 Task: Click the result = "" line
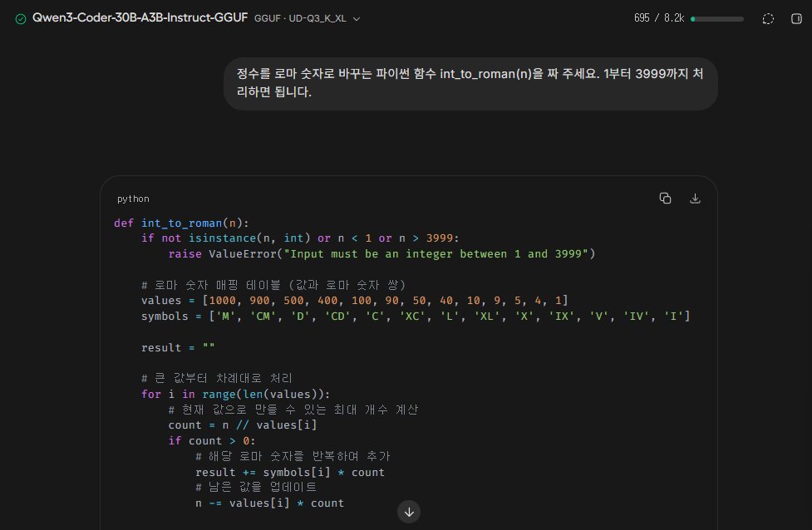click(x=178, y=348)
